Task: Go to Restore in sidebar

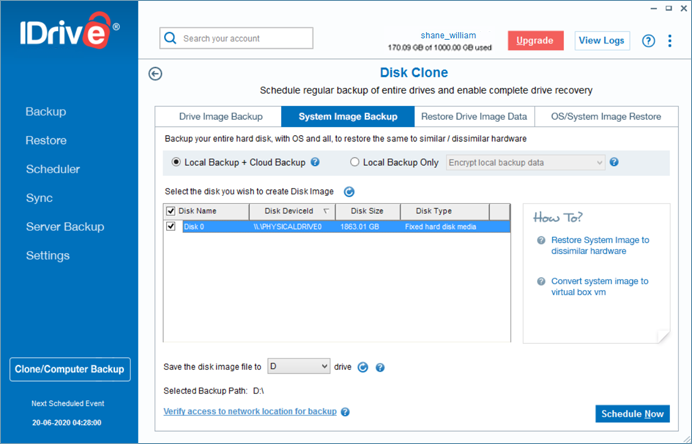Action: point(46,140)
